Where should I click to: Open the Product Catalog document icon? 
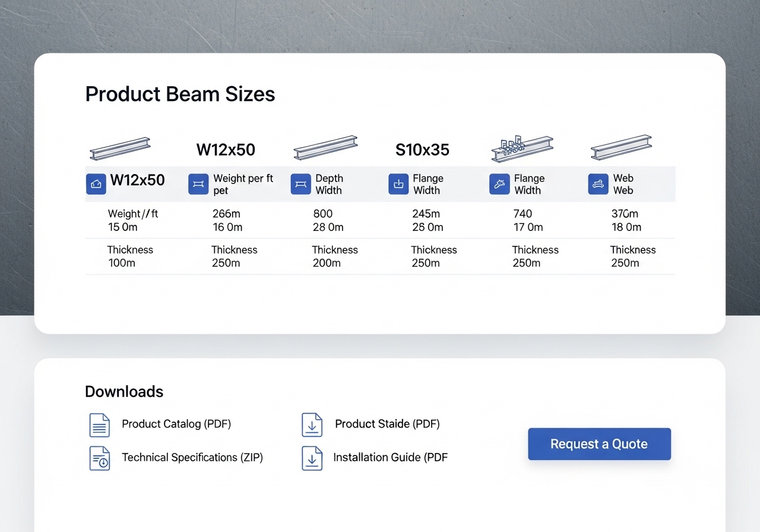point(99,425)
